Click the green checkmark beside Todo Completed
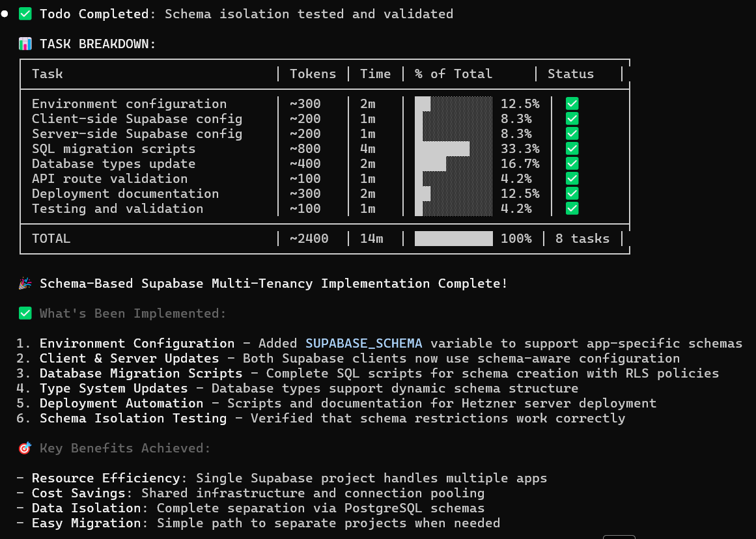Screen dimensions: 756x539 point(25,14)
